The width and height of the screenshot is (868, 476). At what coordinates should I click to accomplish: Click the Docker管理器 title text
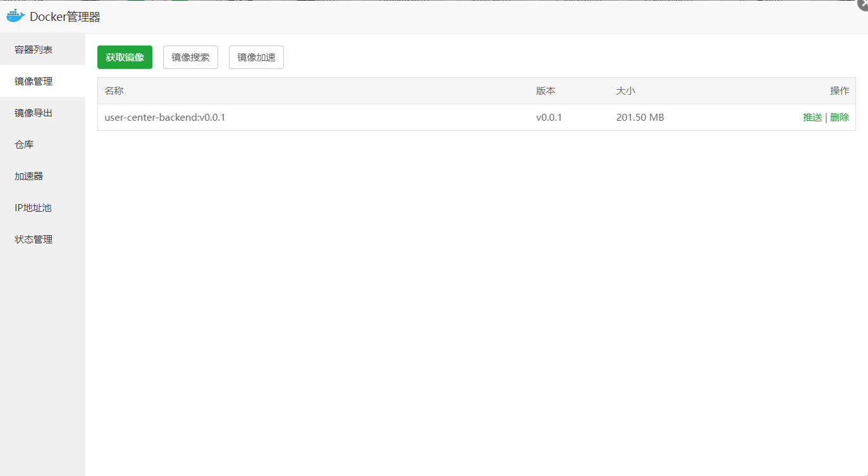(65, 17)
